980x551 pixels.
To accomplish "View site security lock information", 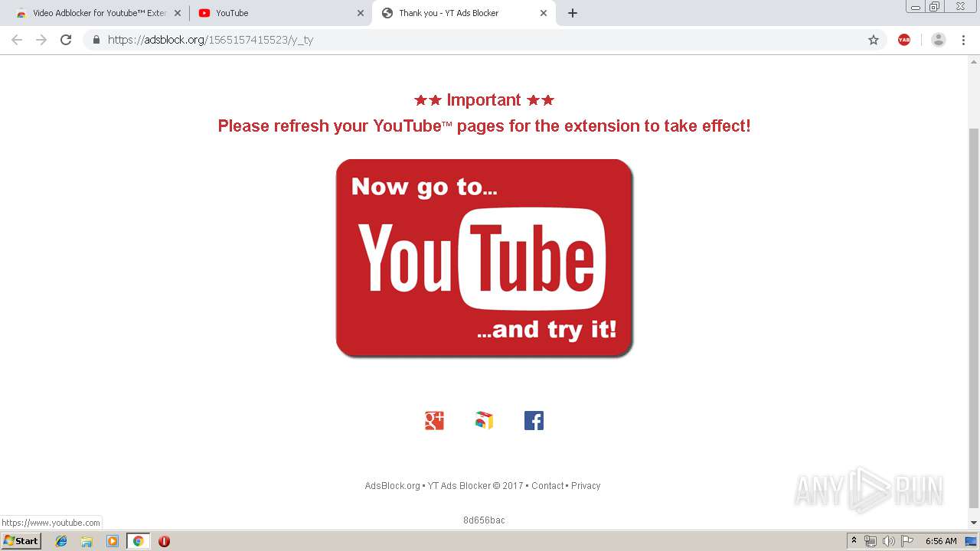I will click(x=96, y=40).
